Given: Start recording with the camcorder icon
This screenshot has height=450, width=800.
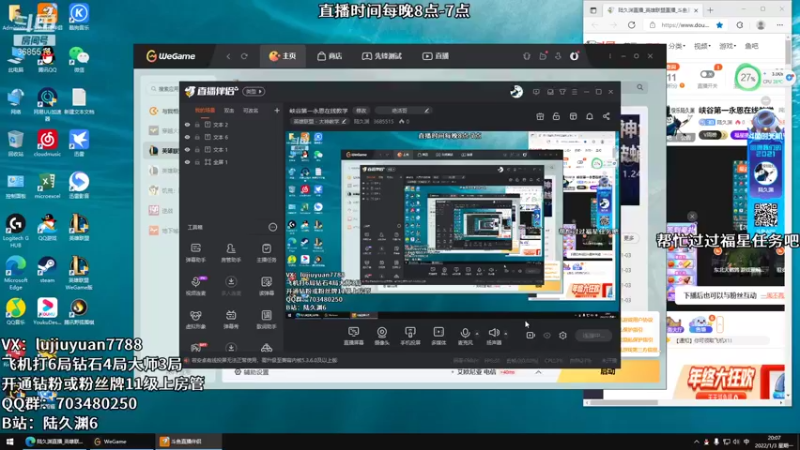Looking at the screenshot, I should pyautogui.click(x=531, y=335).
